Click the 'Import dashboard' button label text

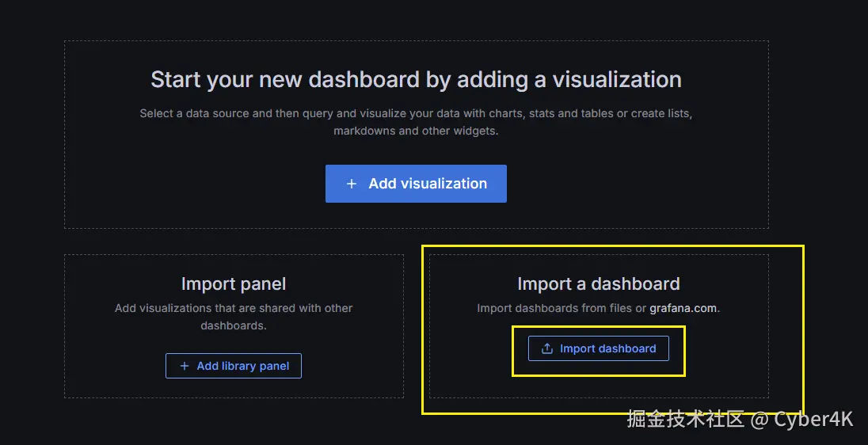[607, 348]
